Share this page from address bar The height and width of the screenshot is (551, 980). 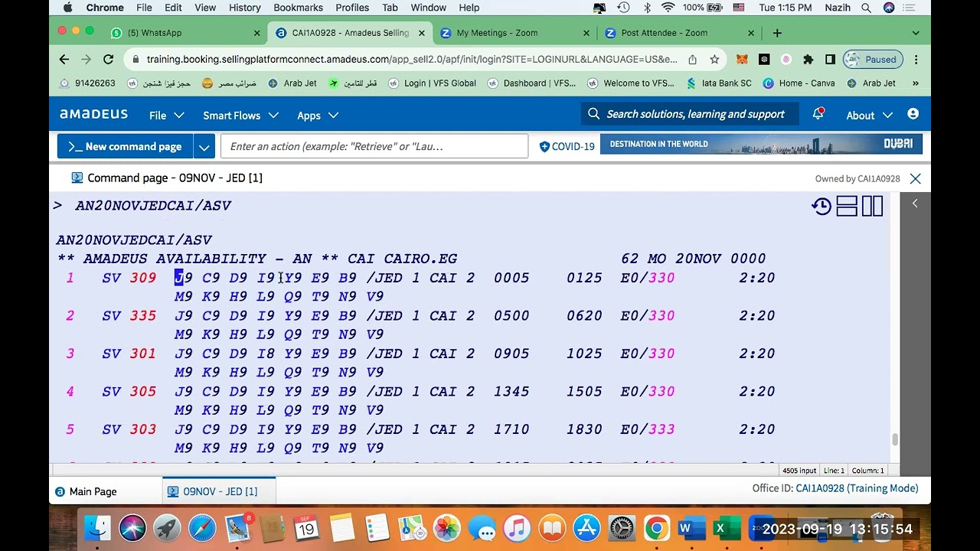point(692,59)
